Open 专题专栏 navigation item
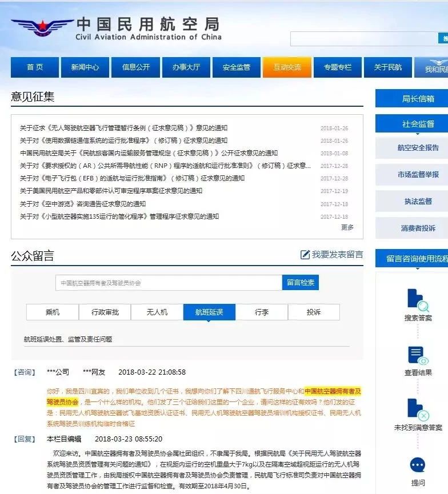The image size is (448, 494). (338, 67)
